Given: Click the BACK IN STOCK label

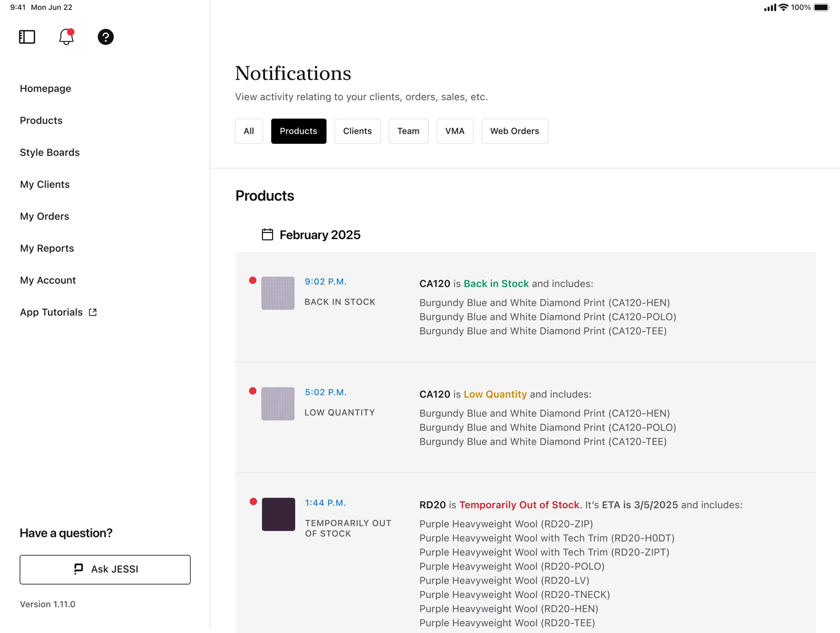Looking at the screenshot, I should pos(340,302).
